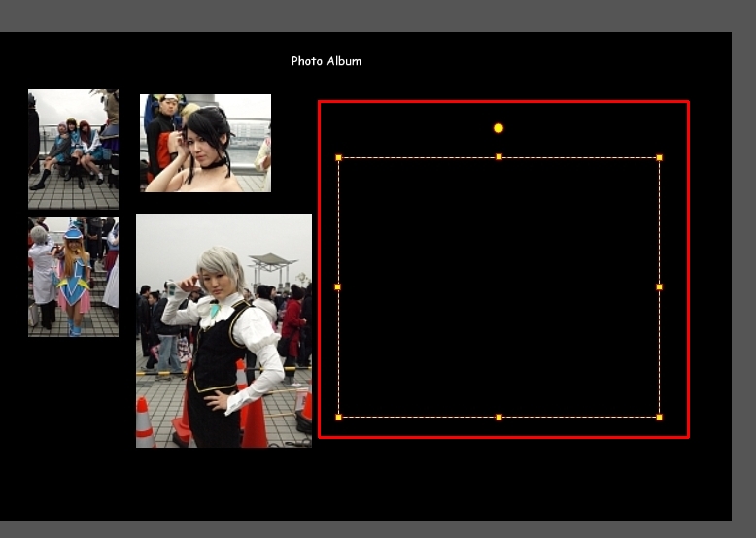The height and width of the screenshot is (538, 756).
Task: Click the top-center handle of selection frame
Action: pyautogui.click(x=499, y=157)
